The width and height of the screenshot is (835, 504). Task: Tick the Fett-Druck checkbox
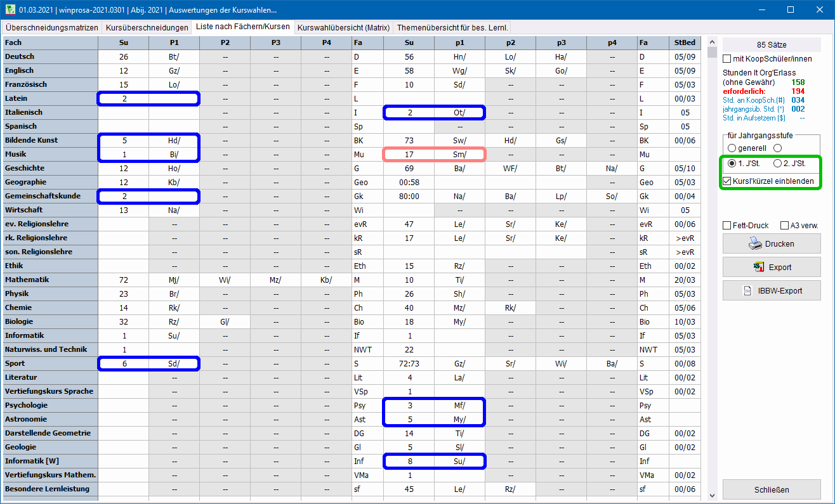(727, 225)
